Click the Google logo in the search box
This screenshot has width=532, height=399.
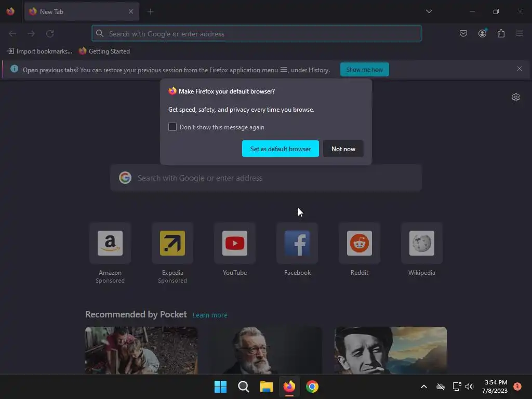[125, 178]
